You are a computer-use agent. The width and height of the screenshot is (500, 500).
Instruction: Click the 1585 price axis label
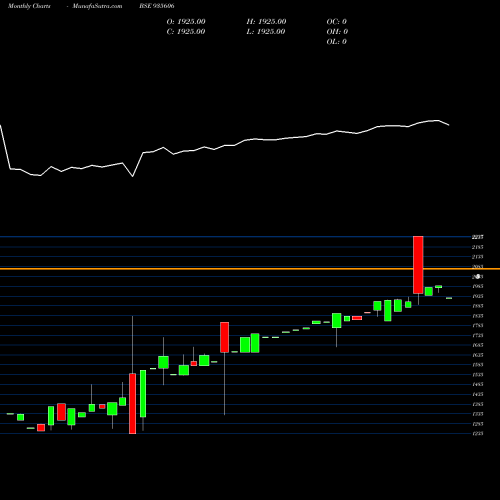point(478,365)
